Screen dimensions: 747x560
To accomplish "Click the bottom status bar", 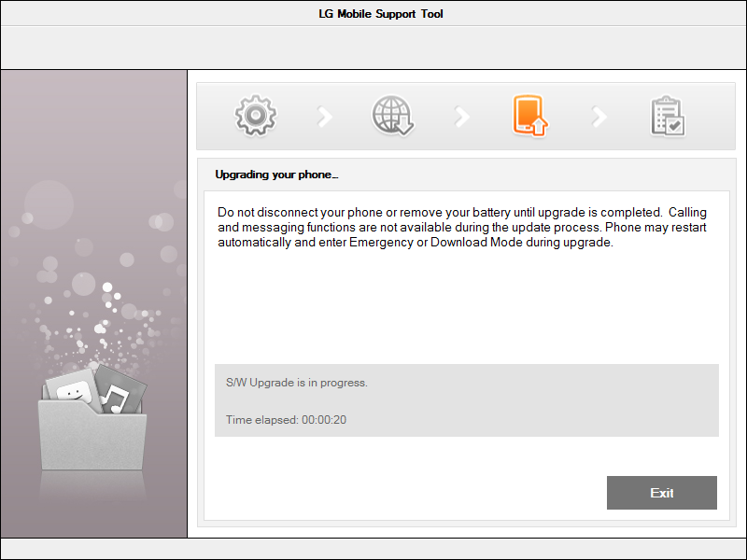I will pyautogui.click(x=373, y=549).
